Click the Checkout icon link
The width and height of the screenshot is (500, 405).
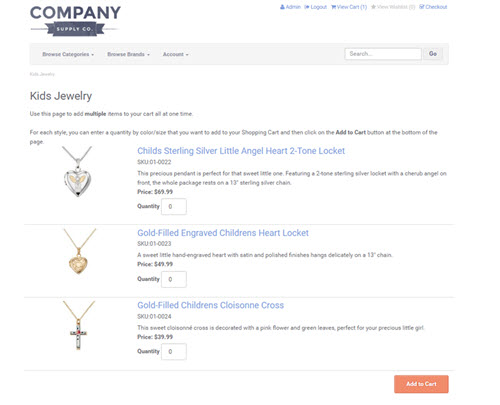[x=433, y=7]
